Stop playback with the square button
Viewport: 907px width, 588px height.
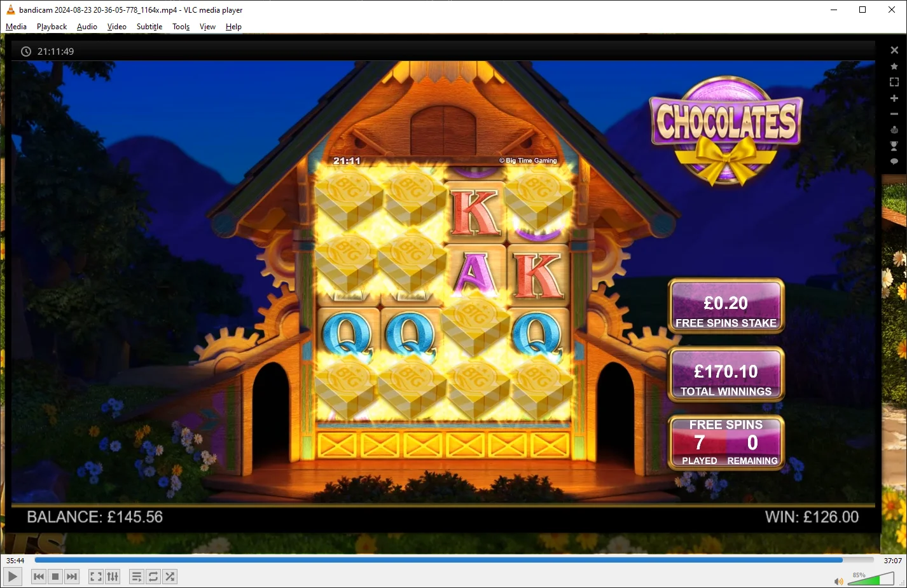coord(55,577)
